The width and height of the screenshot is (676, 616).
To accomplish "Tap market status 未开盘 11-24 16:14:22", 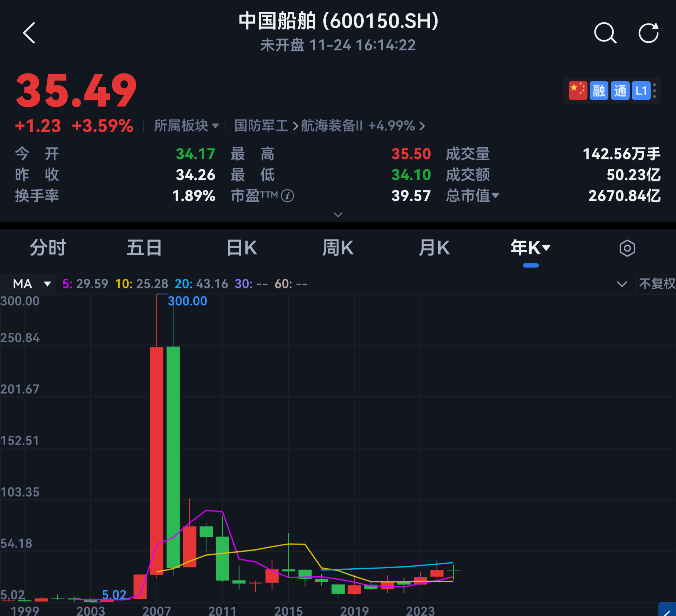I will (338, 46).
